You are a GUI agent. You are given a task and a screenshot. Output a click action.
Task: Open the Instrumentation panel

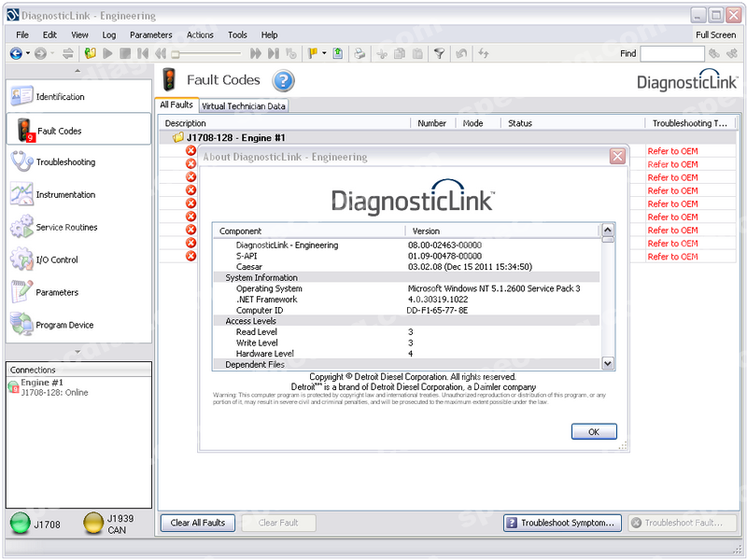[65, 195]
